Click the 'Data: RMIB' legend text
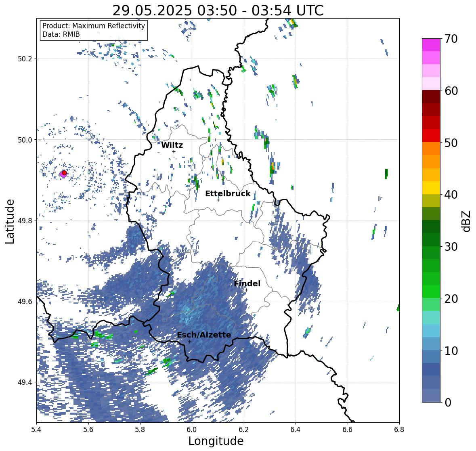Image resolution: width=476 pixels, height=451 pixels. [x=61, y=34]
